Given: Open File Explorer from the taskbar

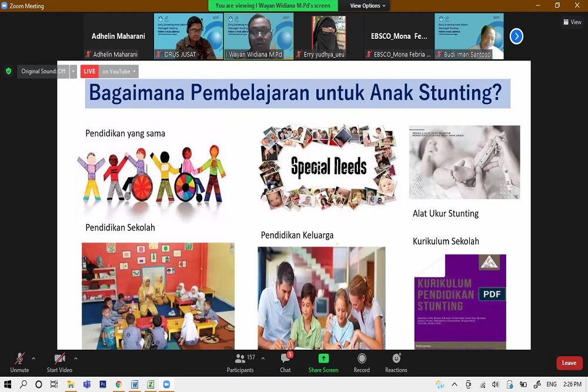Looking at the screenshot, I should click(x=71, y=384).
